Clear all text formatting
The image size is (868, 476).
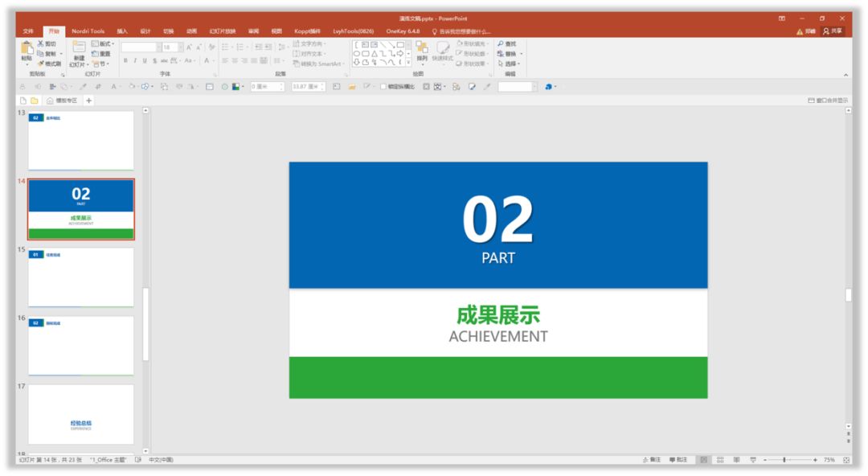point(211,47)
